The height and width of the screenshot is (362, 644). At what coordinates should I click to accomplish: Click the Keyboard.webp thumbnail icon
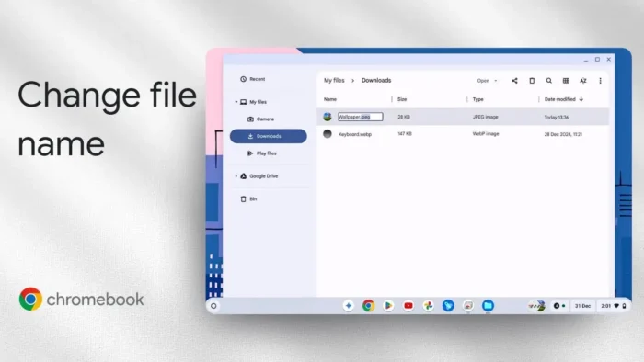[328, 133]
